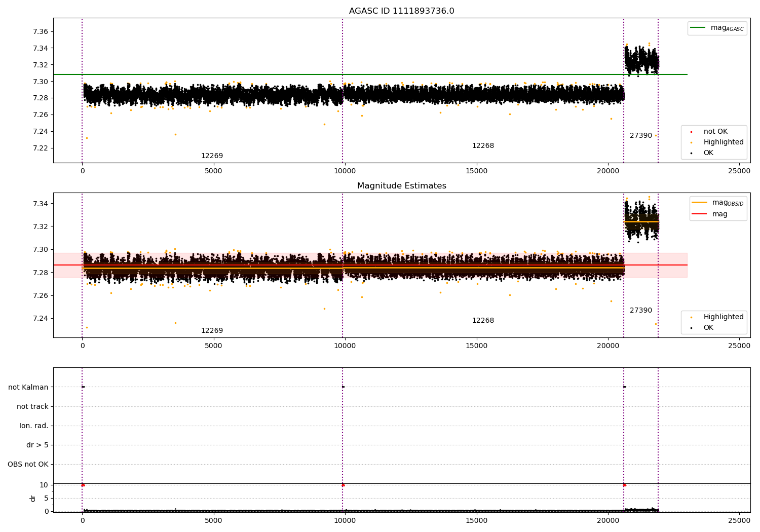This screenshot has width=760, height=532.
Task: Click 7.24 tick label in Magnitude Estimates plot
Action: (41, 319)
